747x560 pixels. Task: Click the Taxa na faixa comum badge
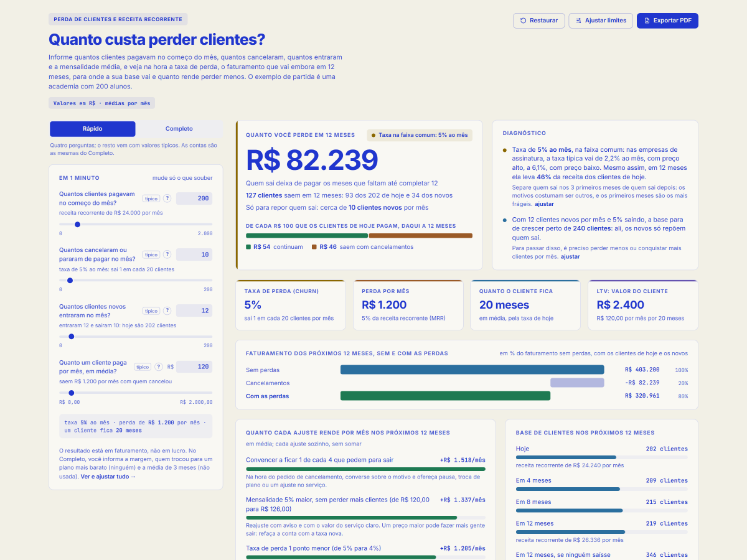click(x=420, y=135)
